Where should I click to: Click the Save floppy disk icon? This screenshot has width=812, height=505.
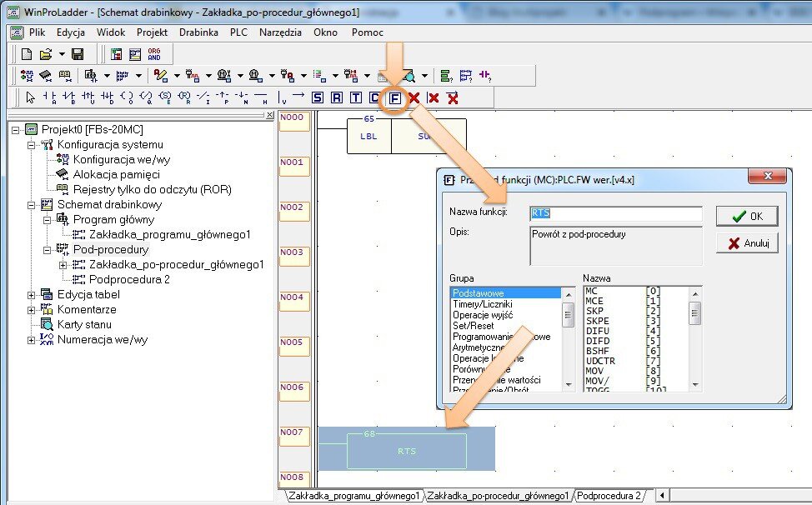click(78, 54)
